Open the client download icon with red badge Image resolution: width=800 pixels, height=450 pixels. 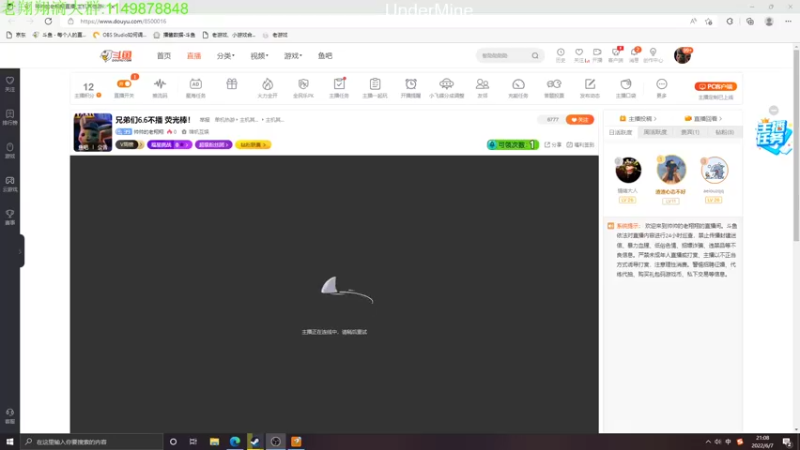pos(616,55)
